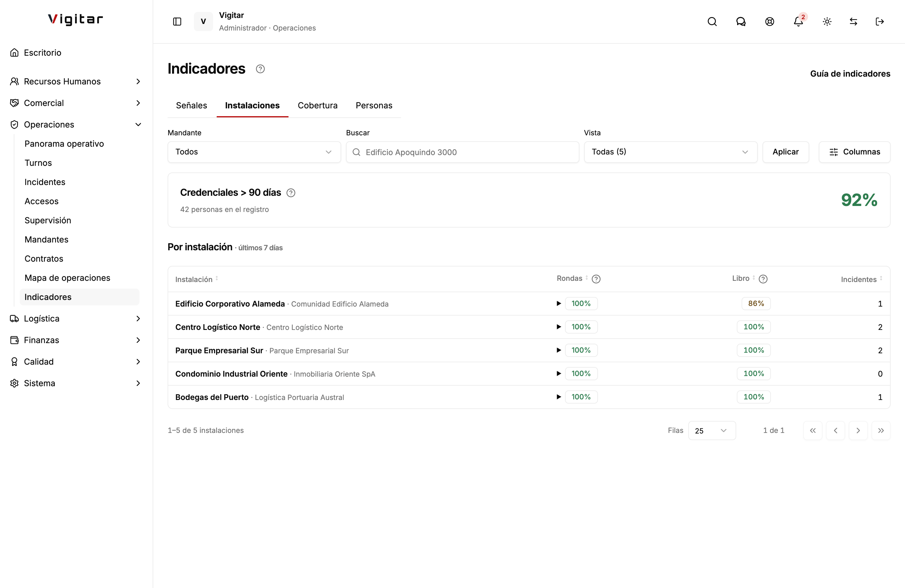Click the Aplicar button
The height and width of the screenshot is (588, 905).
click(786, 152)
